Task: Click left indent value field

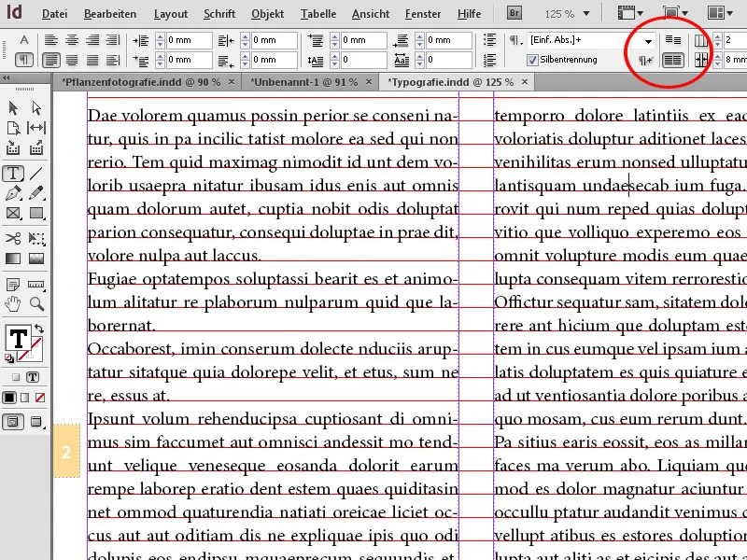Action: [189, 40]
